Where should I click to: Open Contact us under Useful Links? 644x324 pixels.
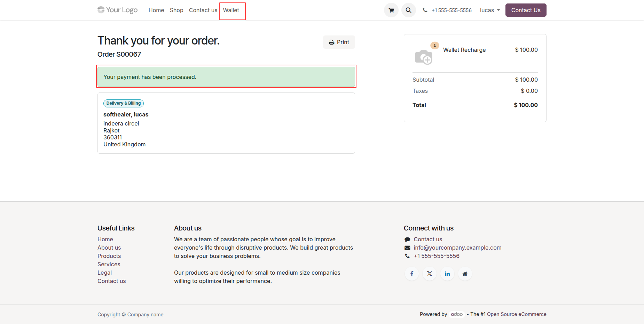111,281
